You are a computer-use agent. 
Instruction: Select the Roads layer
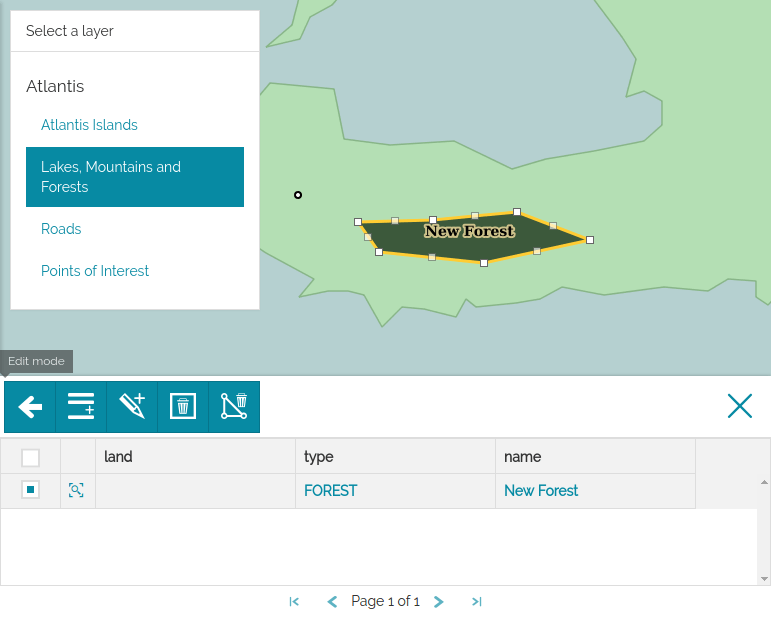61,229
